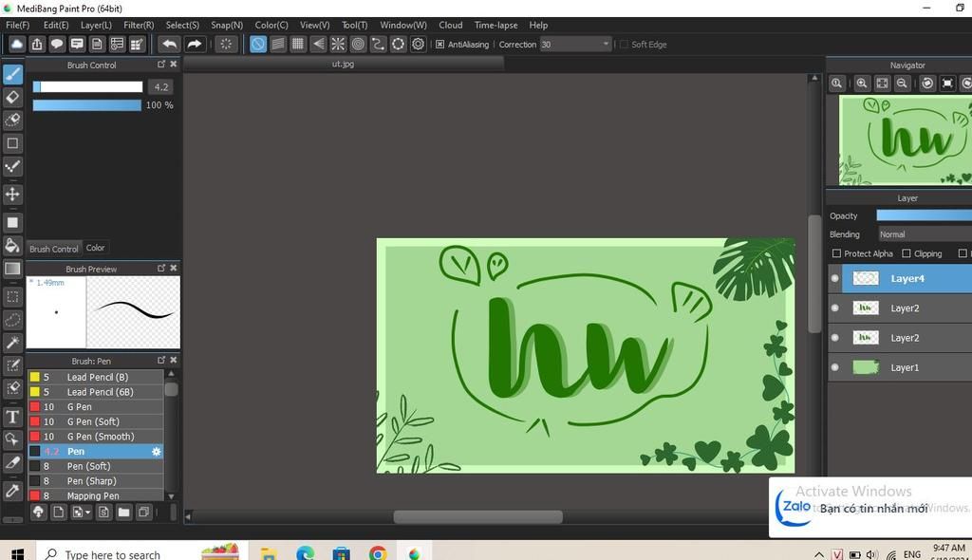Select the Magic Wand tool

tap(12, 343)
